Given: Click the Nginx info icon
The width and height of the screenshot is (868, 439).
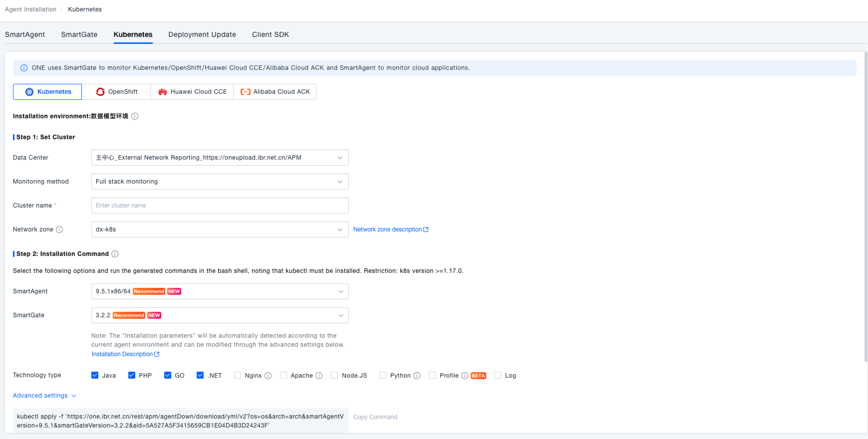Looking at the screenshot, I should 268,376.
